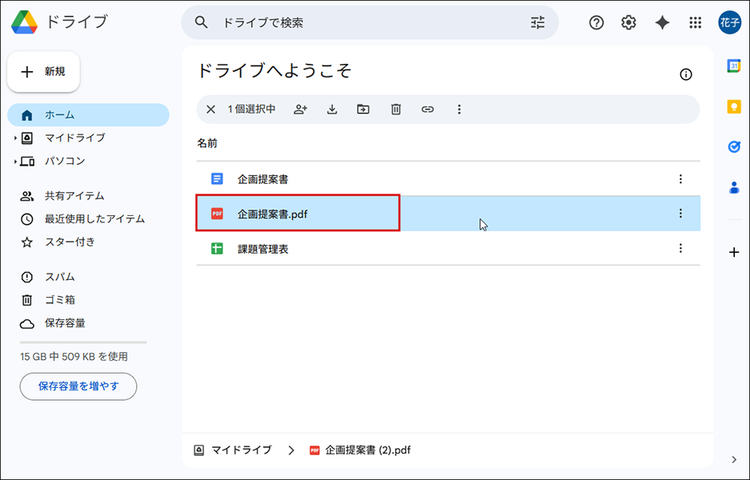This screenshot has width=750, height=480.
Task: Open more actions menu for 課題管理表
Action: coord(680,248)
